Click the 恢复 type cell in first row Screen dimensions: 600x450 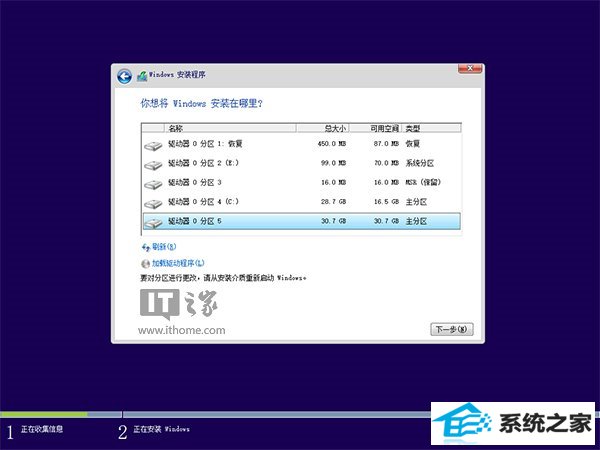(413, 144)
